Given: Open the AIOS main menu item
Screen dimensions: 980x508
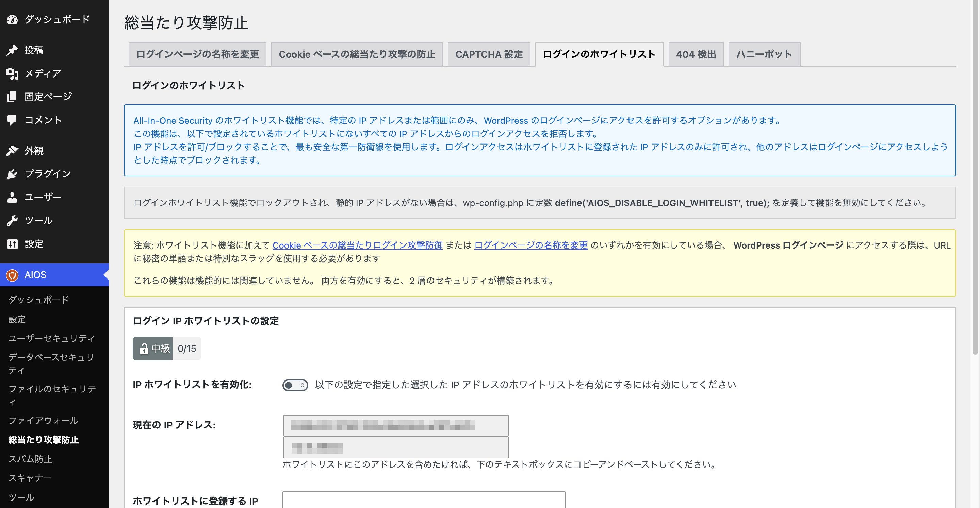Looking at the screenshot, I should pyautogui.click(x=54, y=275).
